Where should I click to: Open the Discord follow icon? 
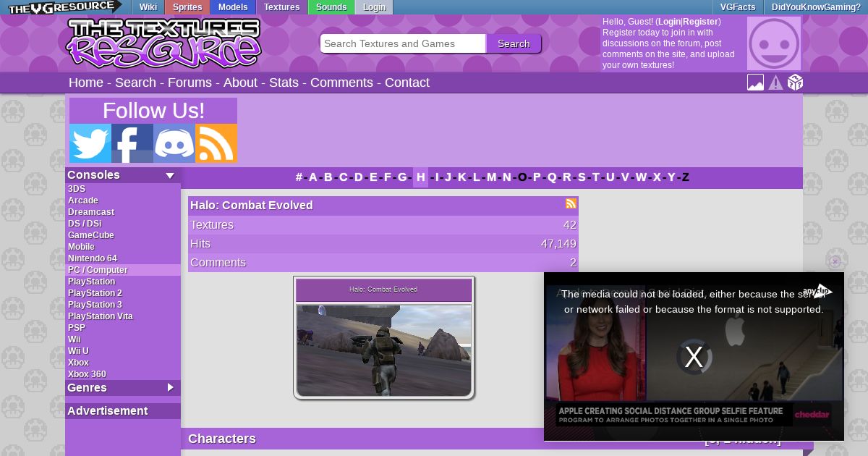coord(174,143)
